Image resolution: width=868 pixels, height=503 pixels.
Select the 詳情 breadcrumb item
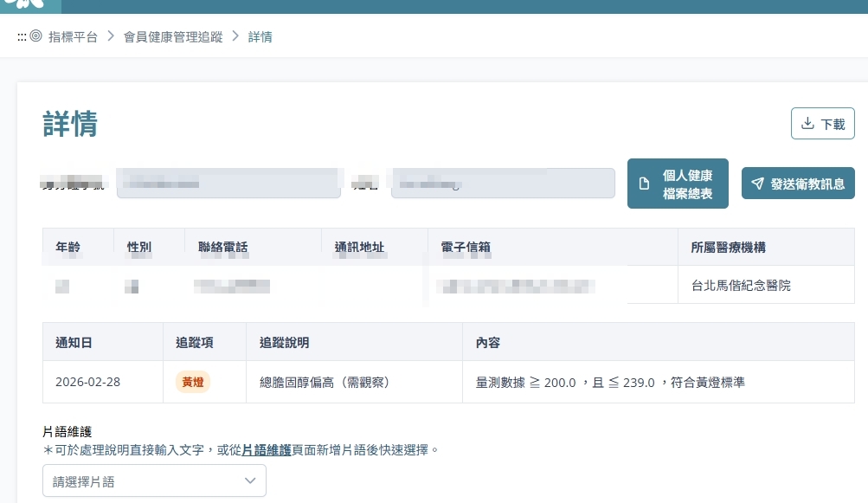(260, 37)
